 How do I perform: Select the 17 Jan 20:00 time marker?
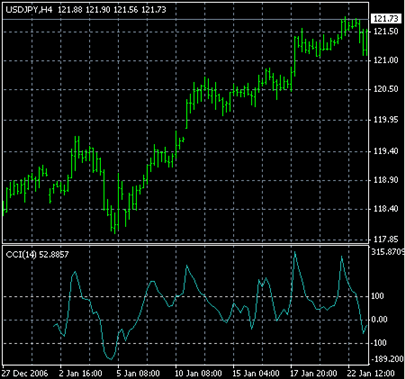313,373
